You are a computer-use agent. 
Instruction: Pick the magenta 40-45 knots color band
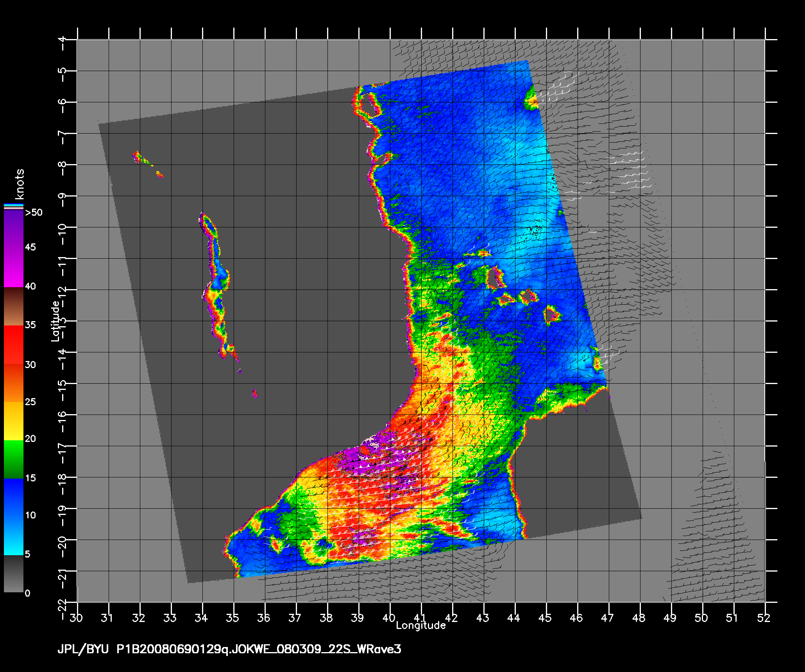click(14, 268)
